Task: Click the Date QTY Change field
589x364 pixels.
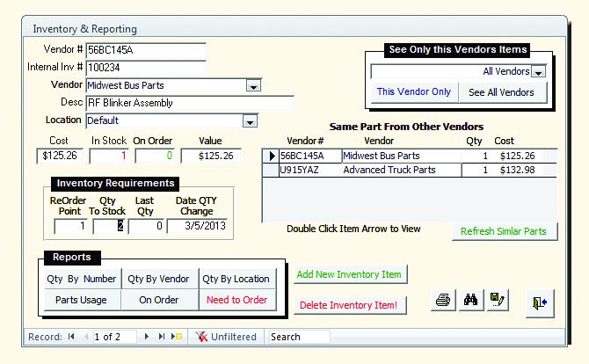Action: [x=197, y=226]
